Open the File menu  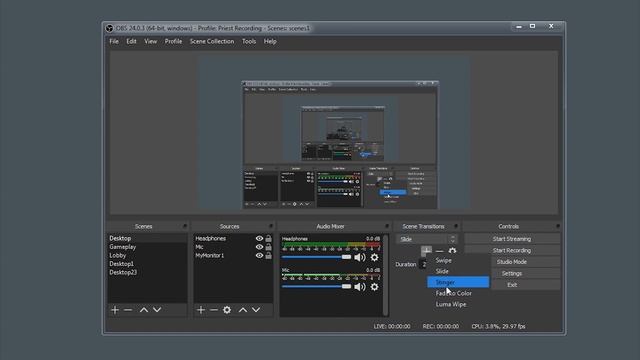[114, 41]
